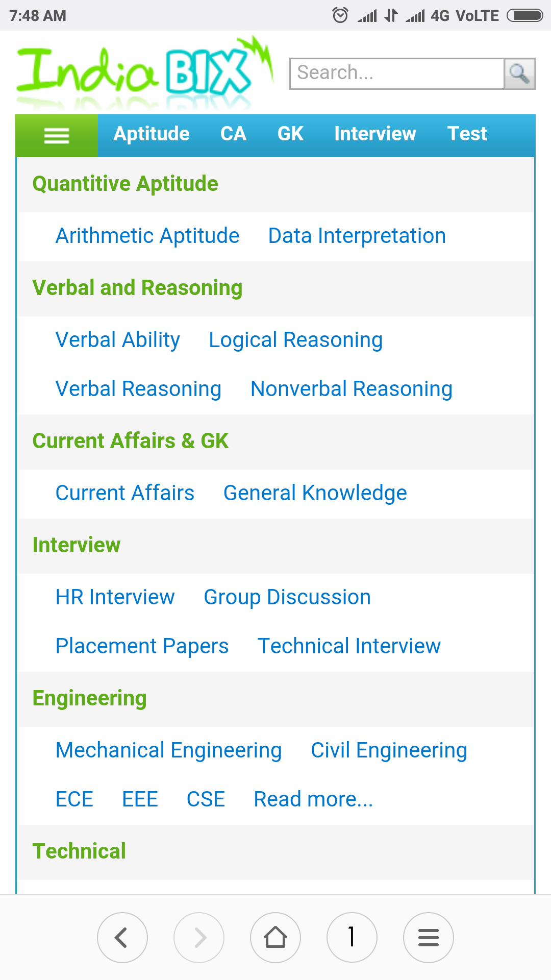Select the CA nav tab
Screen dimensions: 551x980
click(x=233, y=134)
